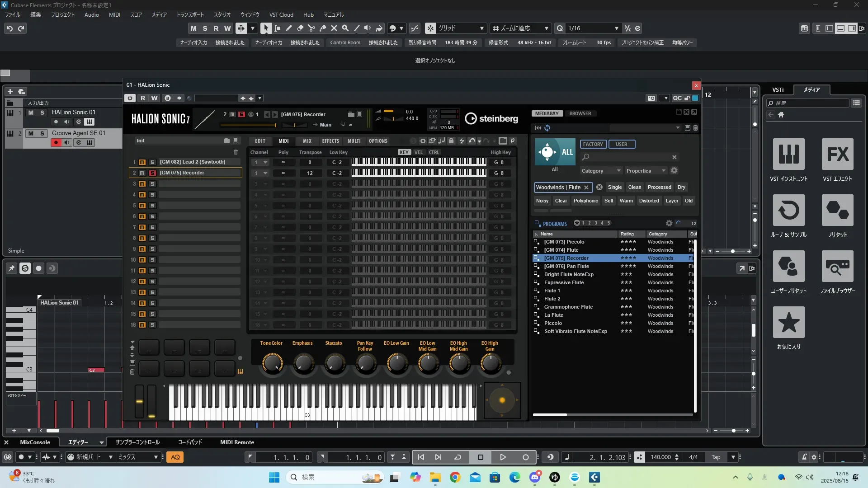
Task: Click the FACTORY filter button
Action: click(x=593, y=144)
